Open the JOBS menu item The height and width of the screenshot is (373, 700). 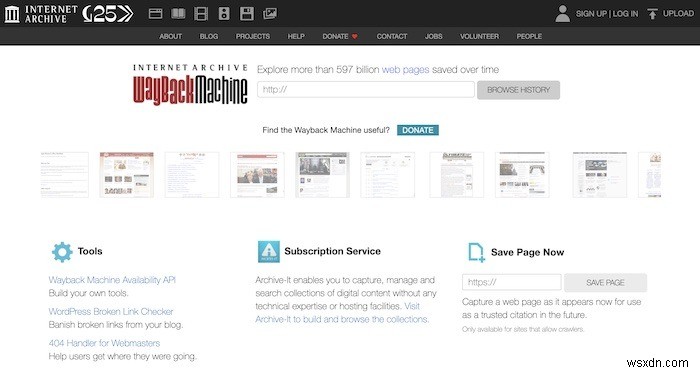coord(433,36)
